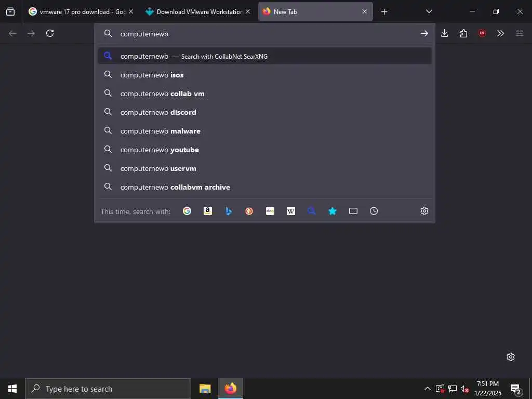Click the Go arrow in the address bar
This screenshot has height=399, width=532.
[x=424, y=33]
